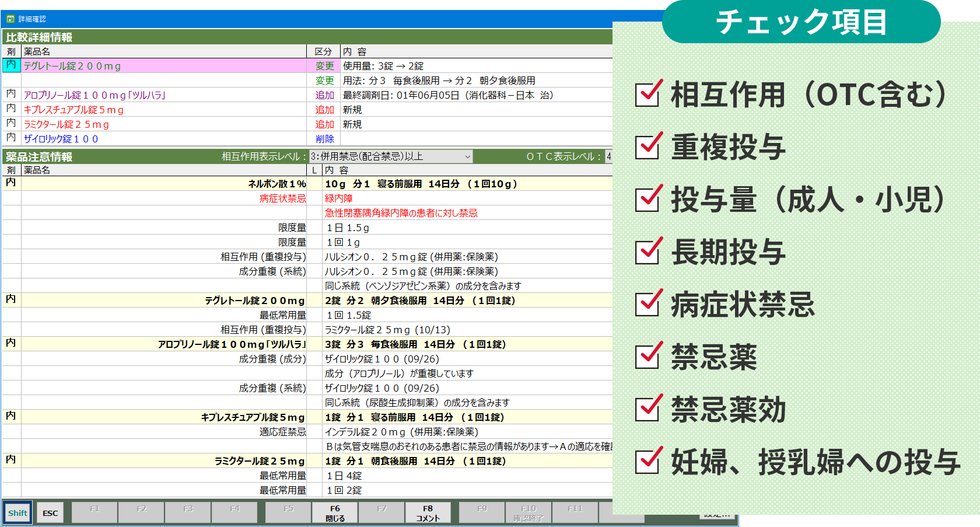Viewport: 980px width, 527px height.
Task: Click the 詳細確認 window icon in title bar
Action: point(10,19)
